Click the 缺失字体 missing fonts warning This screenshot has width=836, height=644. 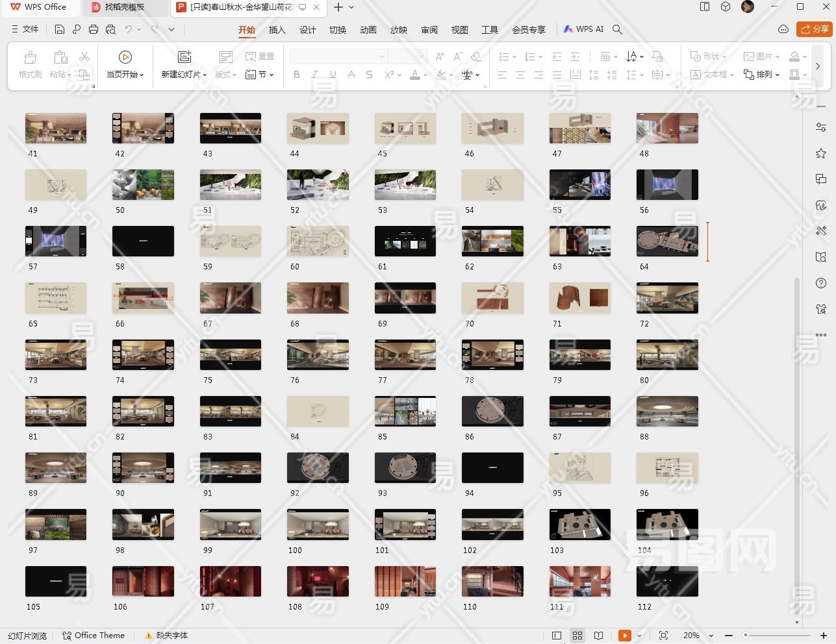click(166, 636)
